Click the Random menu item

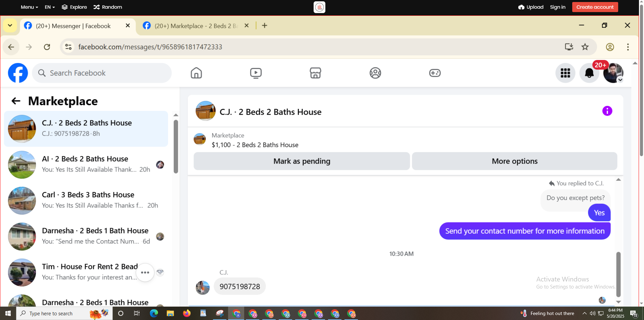point(108,7)
